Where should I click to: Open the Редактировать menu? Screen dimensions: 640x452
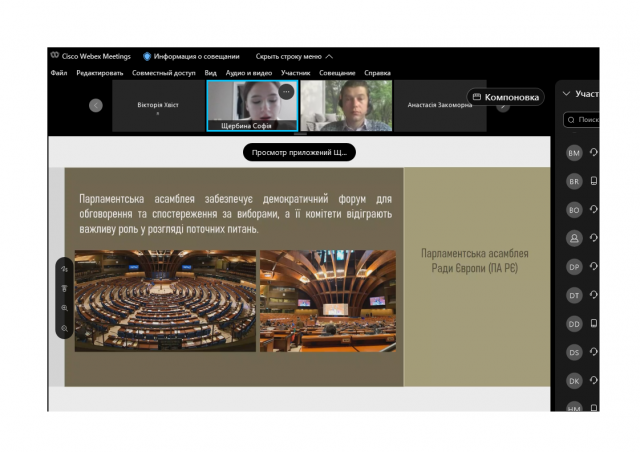(x=100, y=73)
